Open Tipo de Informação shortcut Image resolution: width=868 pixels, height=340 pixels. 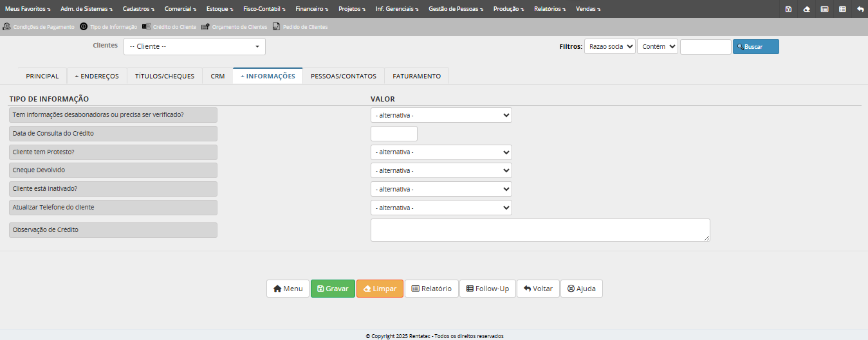pos(109,27)
